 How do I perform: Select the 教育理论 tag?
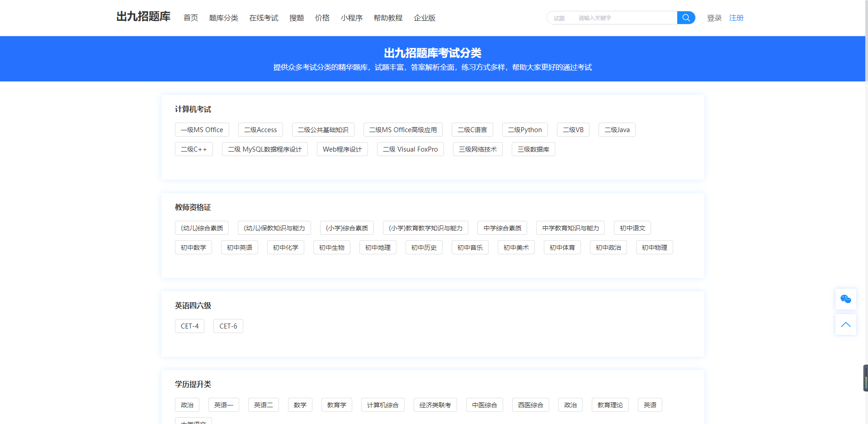coord(610,405)
